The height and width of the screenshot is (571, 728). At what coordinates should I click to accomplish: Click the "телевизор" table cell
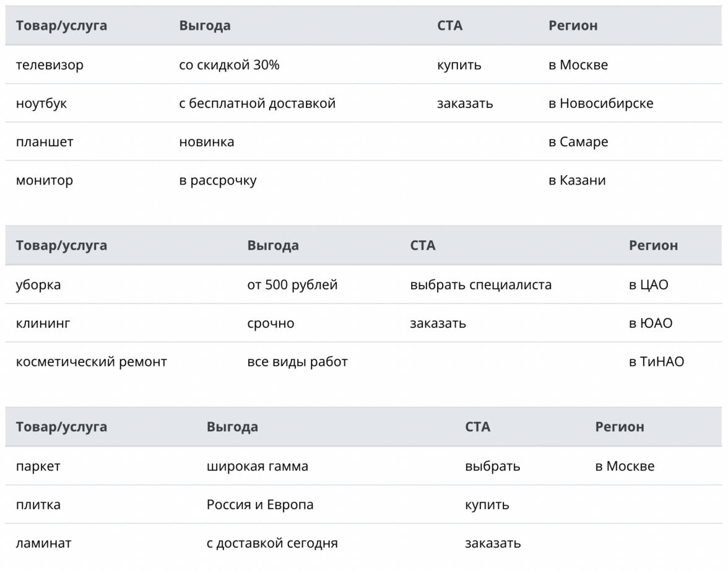[50, 65]
